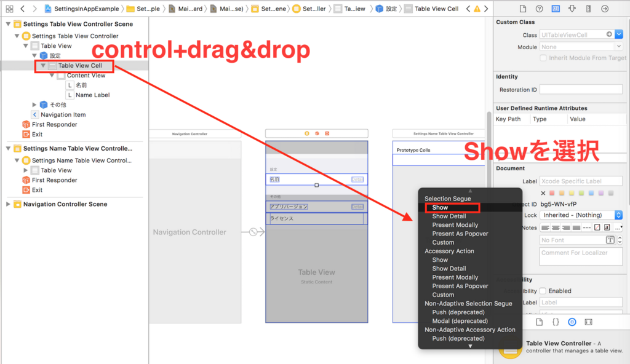Select the Identity inspector icon
630x364 pixels.
556,9
